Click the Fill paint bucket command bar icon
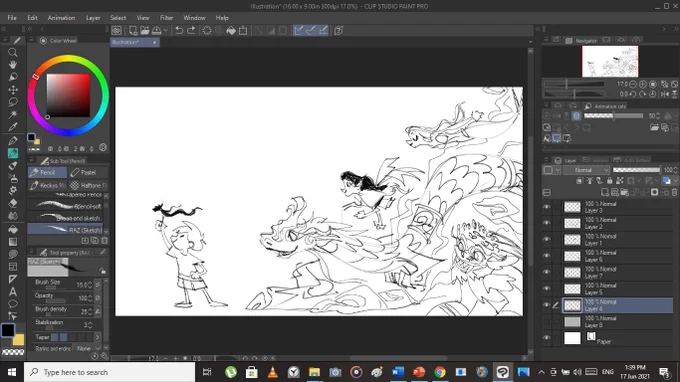Image resolution: width=680 pixels, height=382 pixels. (231, 30)
